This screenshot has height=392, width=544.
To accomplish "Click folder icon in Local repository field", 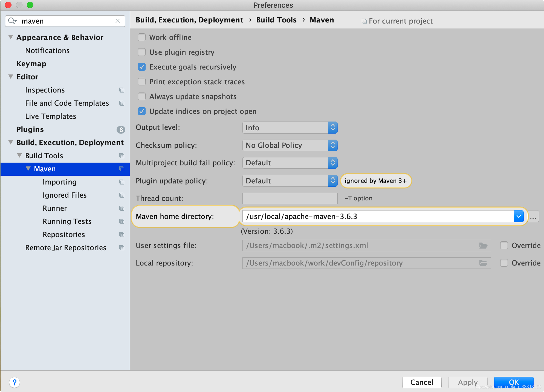I will [483, 263].
